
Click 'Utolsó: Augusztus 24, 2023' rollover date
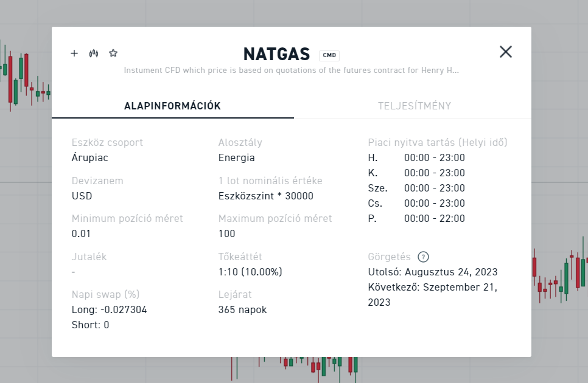(x=432, y=272)
